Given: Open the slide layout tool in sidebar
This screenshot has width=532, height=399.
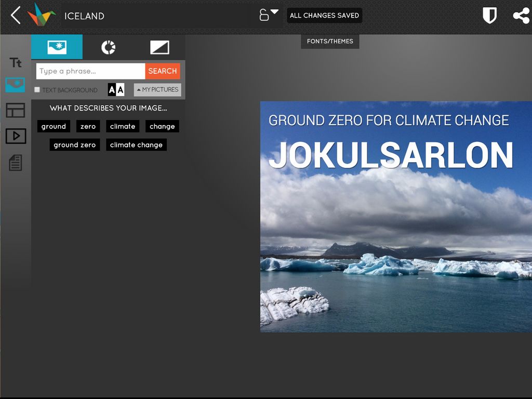Looking at the screenshot, I should tap(16, 110).
